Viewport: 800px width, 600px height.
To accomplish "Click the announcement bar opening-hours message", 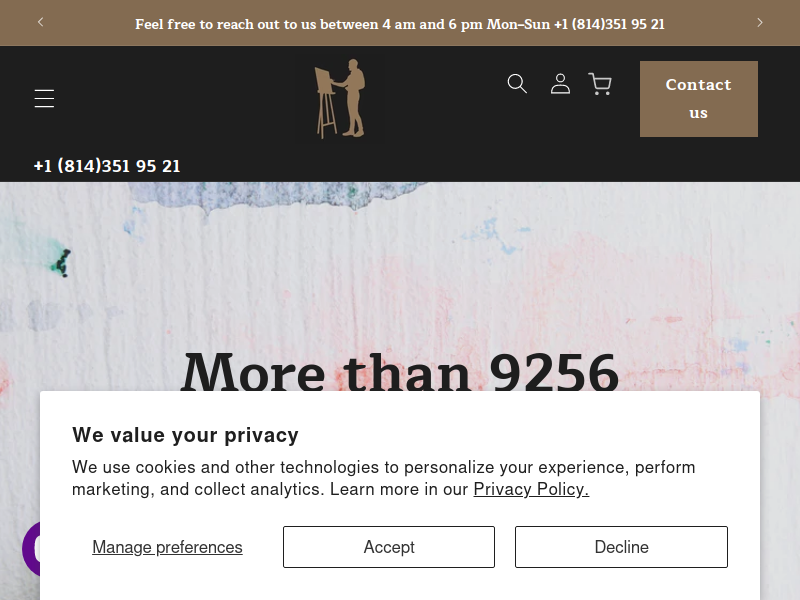I will click(x=400, y=24).
